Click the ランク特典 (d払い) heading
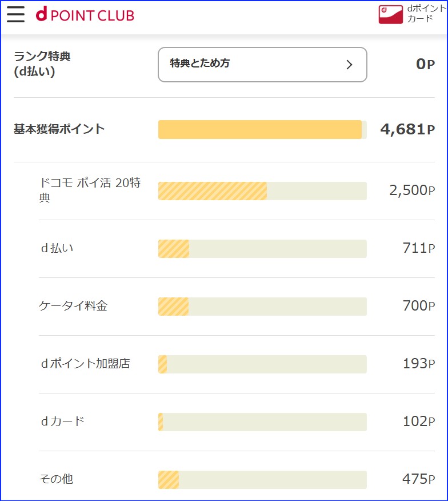This screenshot has height=501, width=448. [x=42, y=64]
